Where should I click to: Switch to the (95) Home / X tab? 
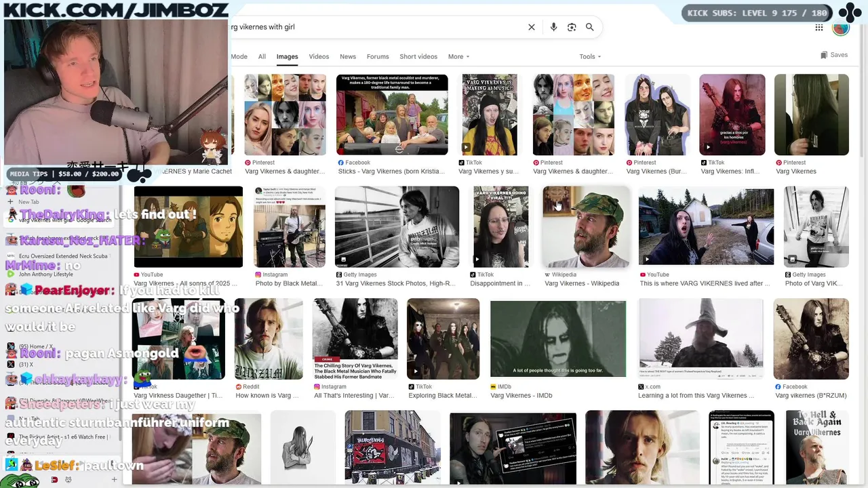(61, 346)
